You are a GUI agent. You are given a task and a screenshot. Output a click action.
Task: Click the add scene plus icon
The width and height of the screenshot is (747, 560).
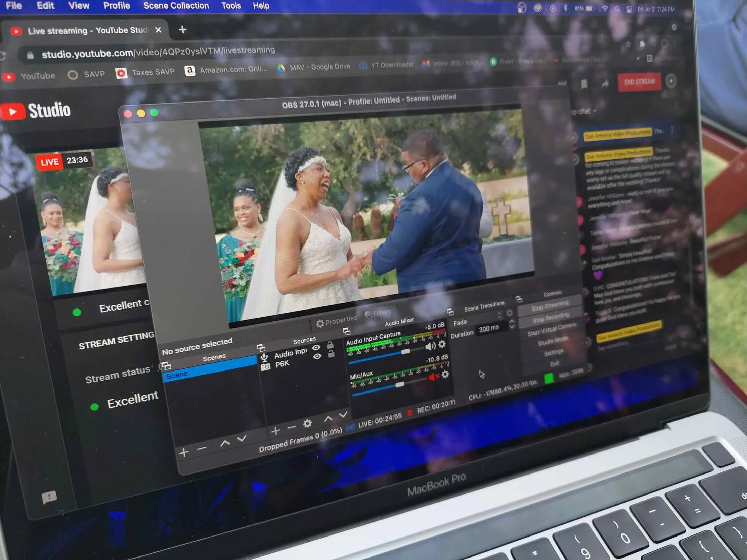(x=184, y=453)
